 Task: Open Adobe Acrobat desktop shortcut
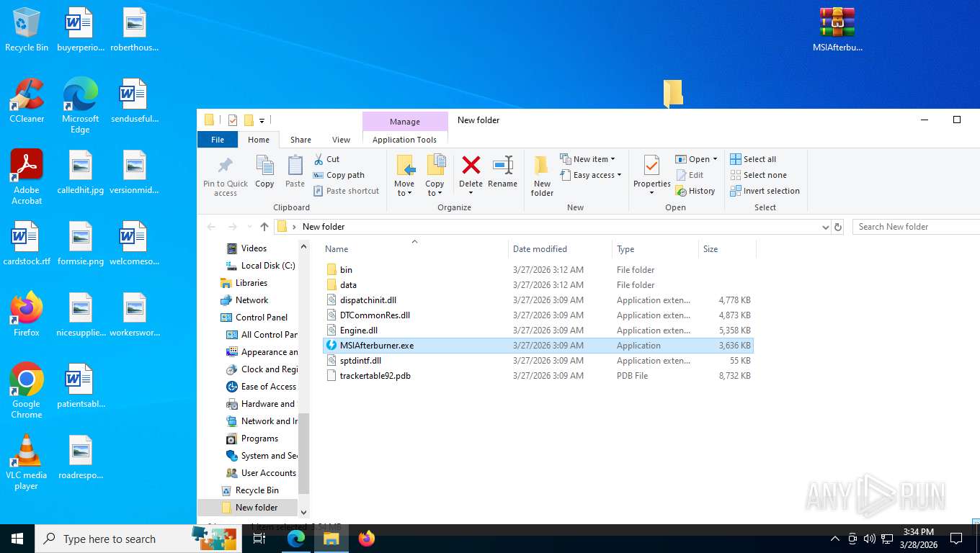pyautogui.click(x=27, y=177)
